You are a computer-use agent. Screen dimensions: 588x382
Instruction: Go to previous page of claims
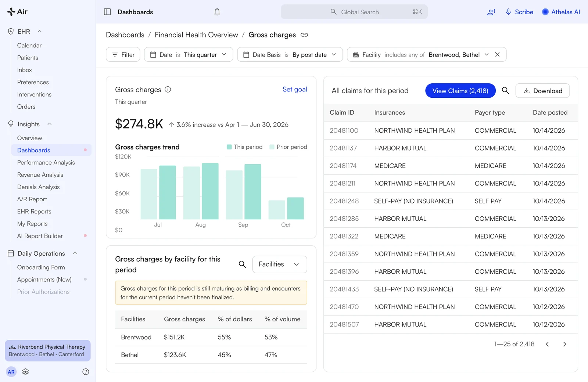tap(547, 344)
